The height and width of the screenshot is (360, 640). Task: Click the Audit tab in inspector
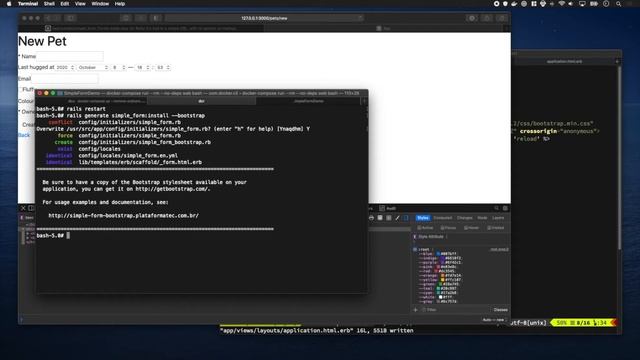point(388,208)
